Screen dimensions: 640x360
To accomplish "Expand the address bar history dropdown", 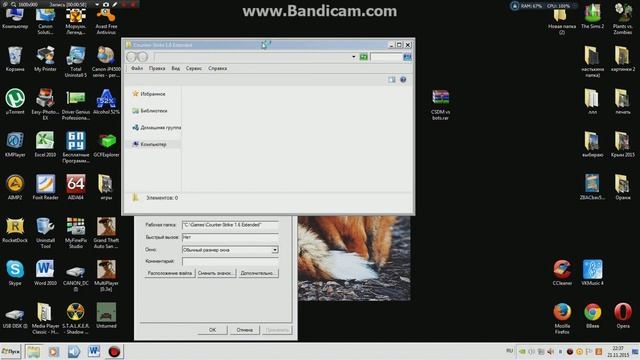I will [x=353, y=57].
